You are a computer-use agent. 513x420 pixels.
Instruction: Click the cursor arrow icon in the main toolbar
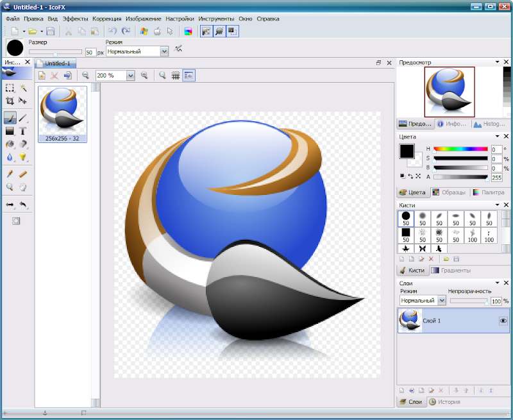(170, 31)
